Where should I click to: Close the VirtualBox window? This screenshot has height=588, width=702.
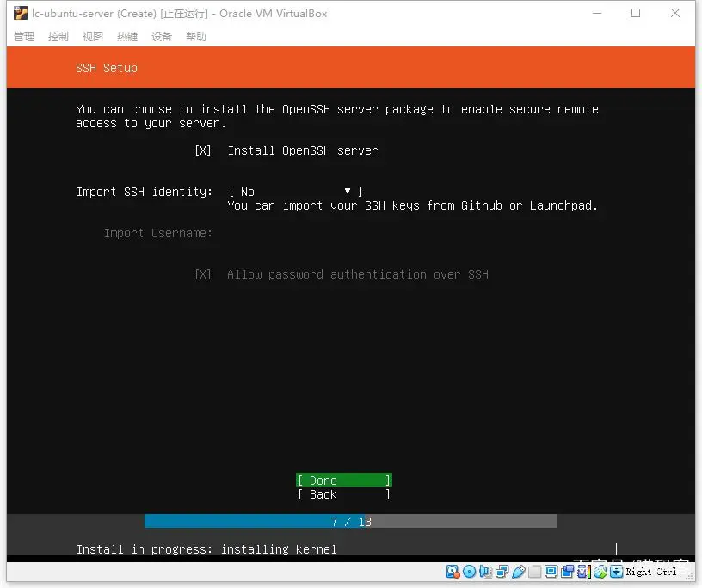pyautogui.click(x=675, y=14)
